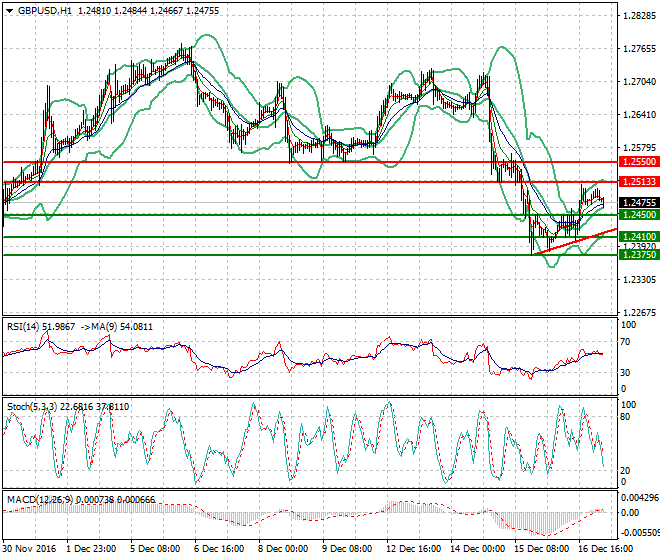Click the 12 Dec 16:00 time label
The height and width of the screenshot is (560, 660).
[x=414, y=549]
